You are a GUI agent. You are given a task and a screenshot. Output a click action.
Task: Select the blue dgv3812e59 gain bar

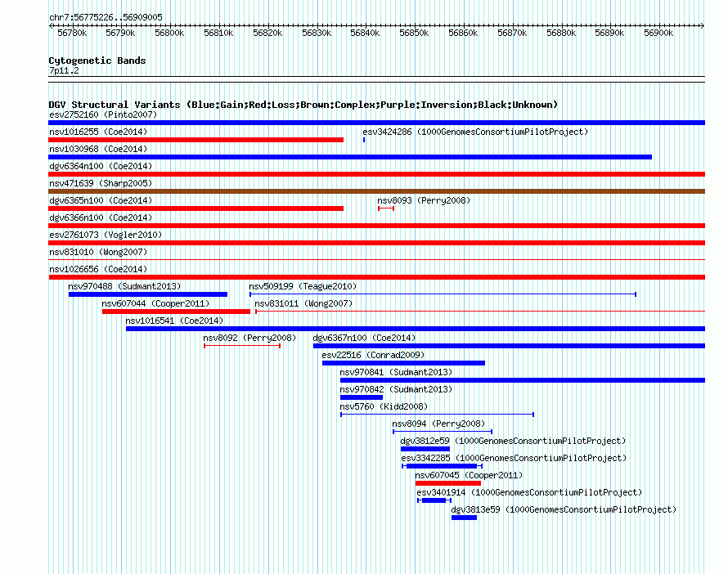click(x=425, y=449)
